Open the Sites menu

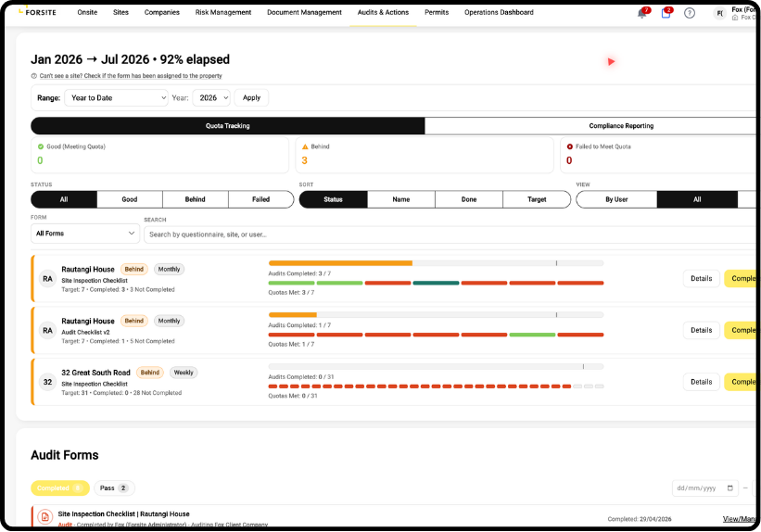point(120,12)
